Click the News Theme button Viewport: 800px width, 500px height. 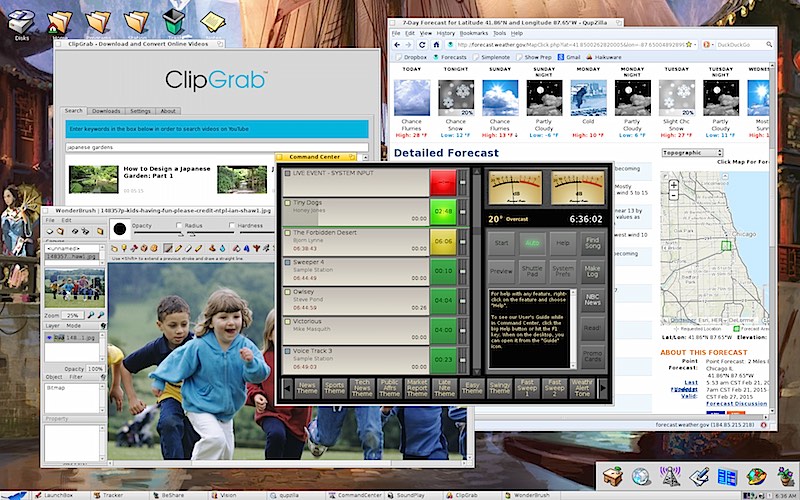(x=307, y=389)
